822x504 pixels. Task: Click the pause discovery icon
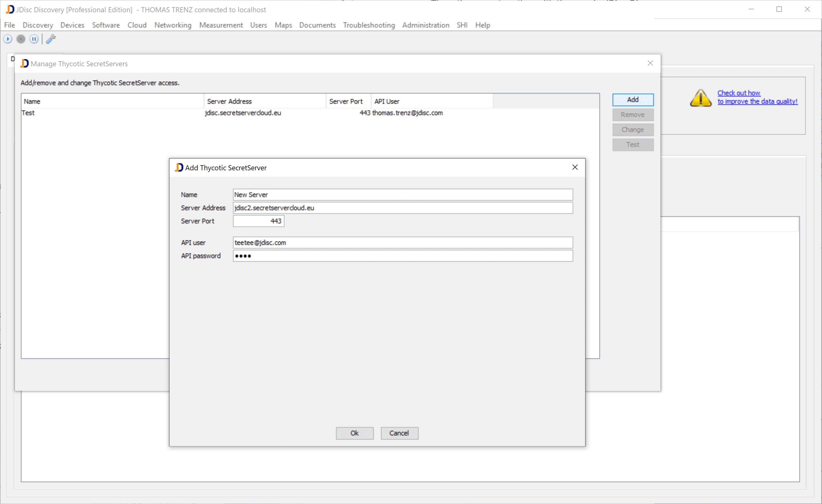pos(34,39)
